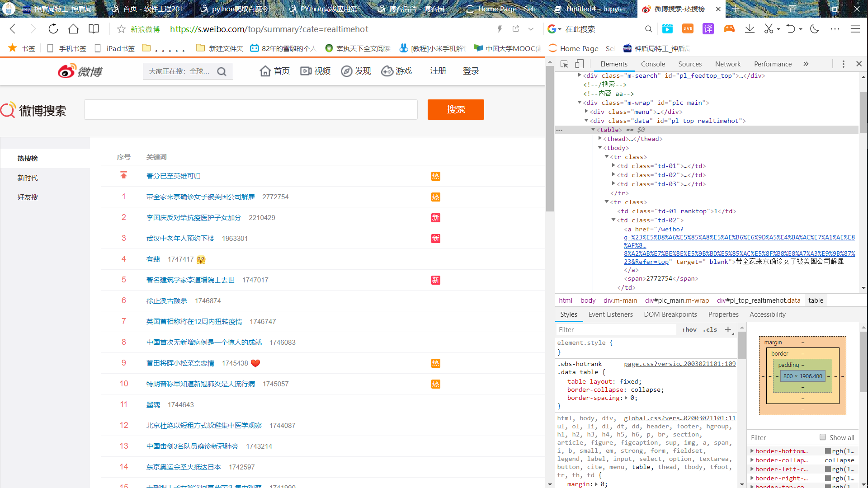The image size is (868, 488).
Task: Toggle the .cls class editor option
Action: (710, 330)
